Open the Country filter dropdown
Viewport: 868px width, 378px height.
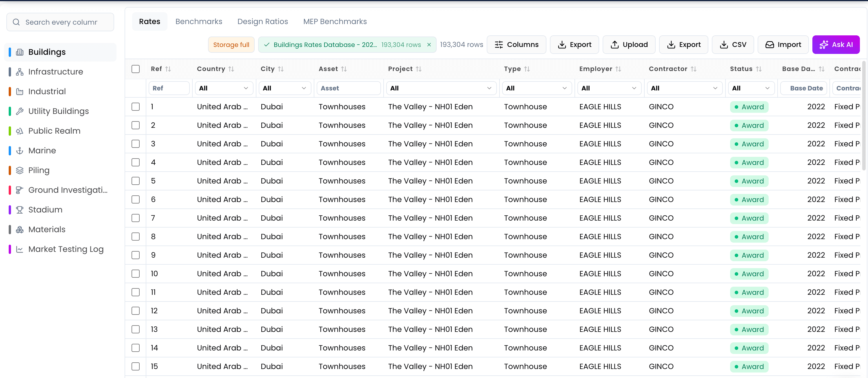point(224,88)
